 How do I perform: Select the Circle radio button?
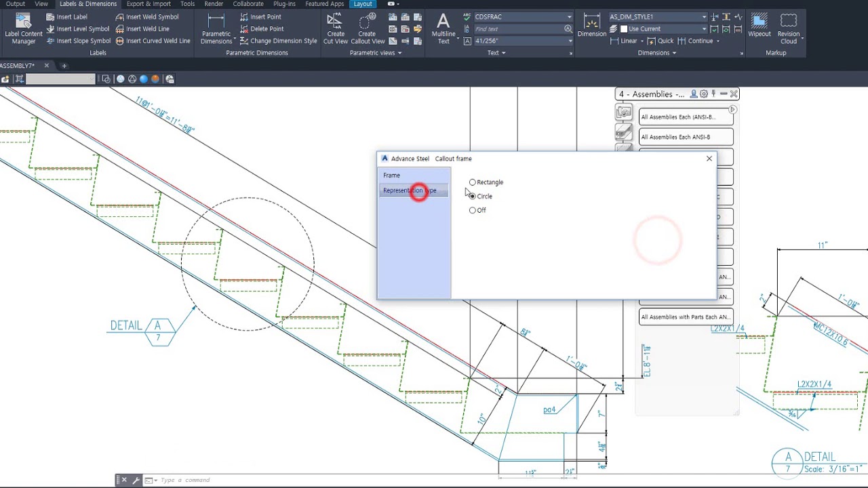coord(473,197)
